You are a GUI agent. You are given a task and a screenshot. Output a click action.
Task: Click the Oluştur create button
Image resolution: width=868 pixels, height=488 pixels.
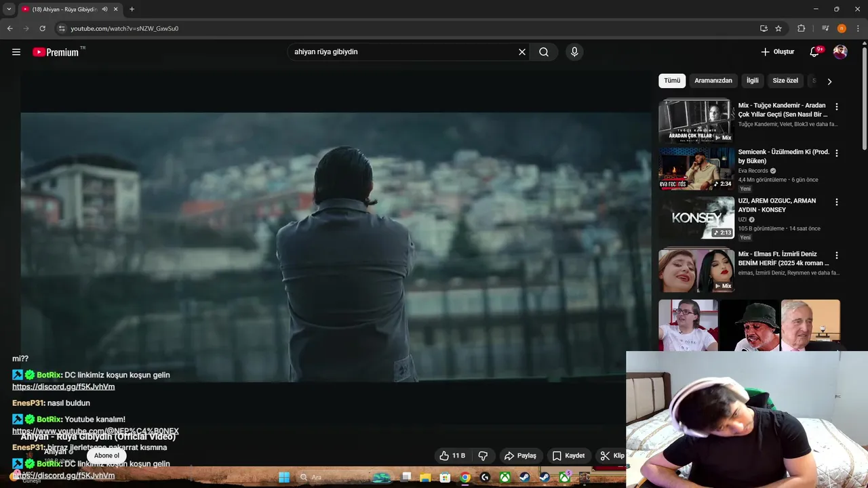777,52
